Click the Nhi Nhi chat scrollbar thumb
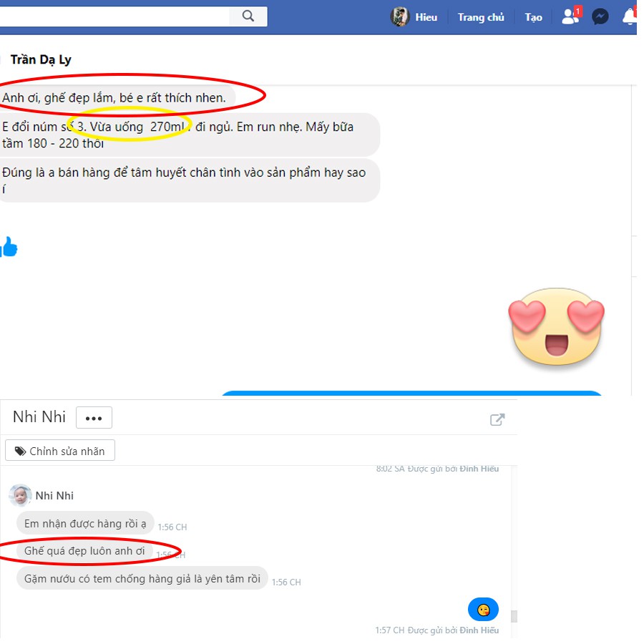Viewport: 644px width, 644px height. point(513,616)
